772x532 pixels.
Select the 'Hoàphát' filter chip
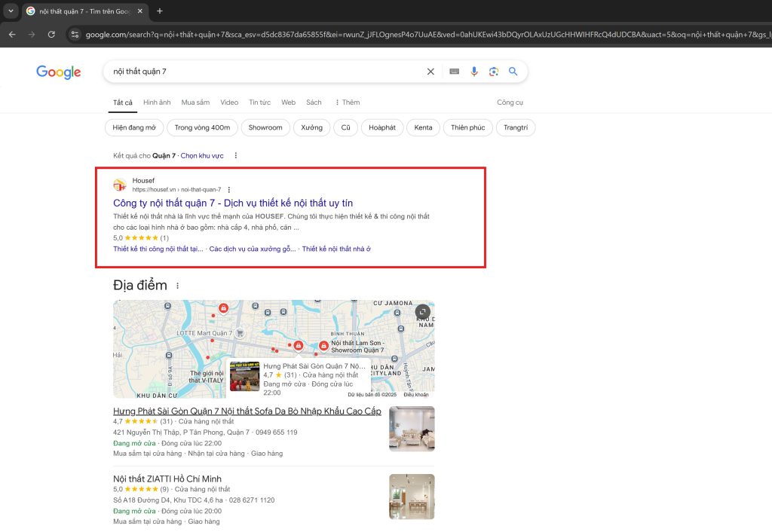(382, 127)
